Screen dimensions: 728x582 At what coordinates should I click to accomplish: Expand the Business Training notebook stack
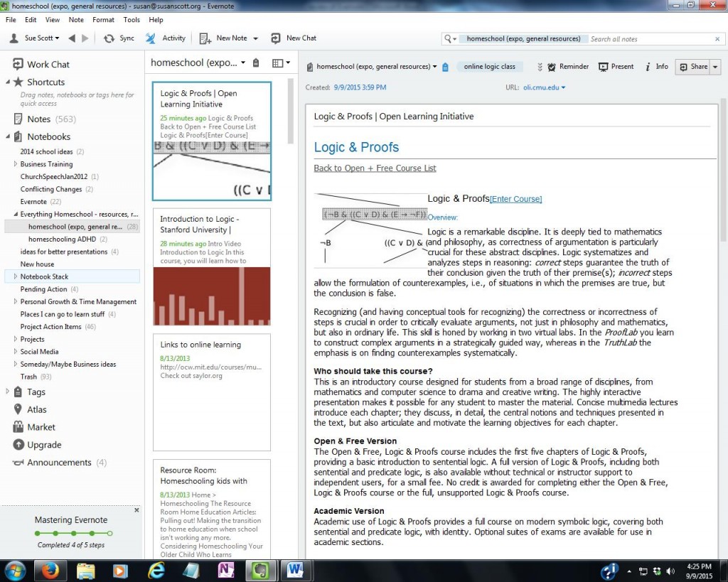(16, 164)
